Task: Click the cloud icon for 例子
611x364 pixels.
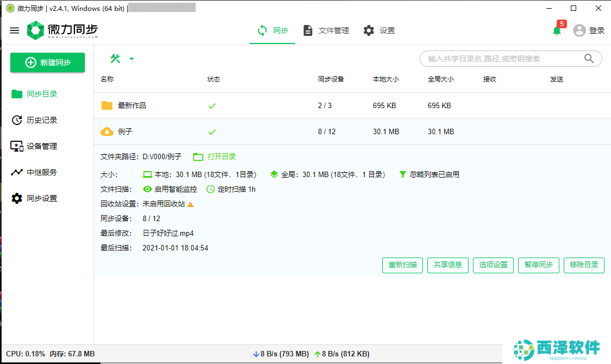Action: pos(107,131)
